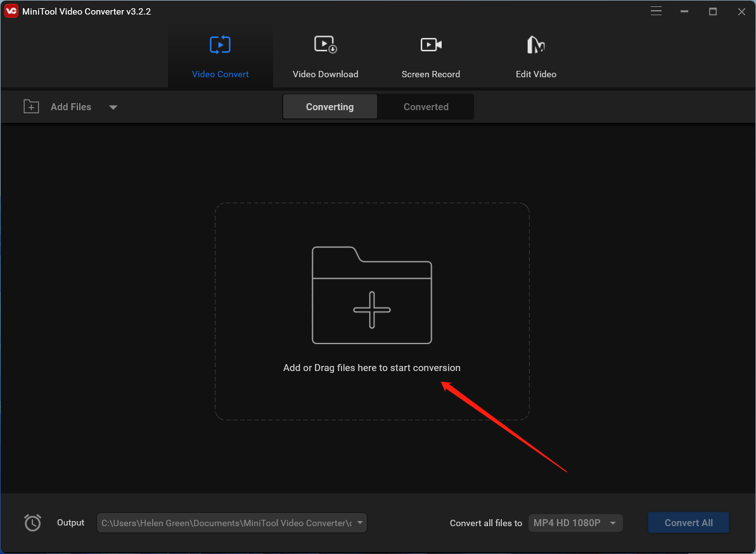
Task: Click the Convert all files to label
Action: tap(485, 522)
